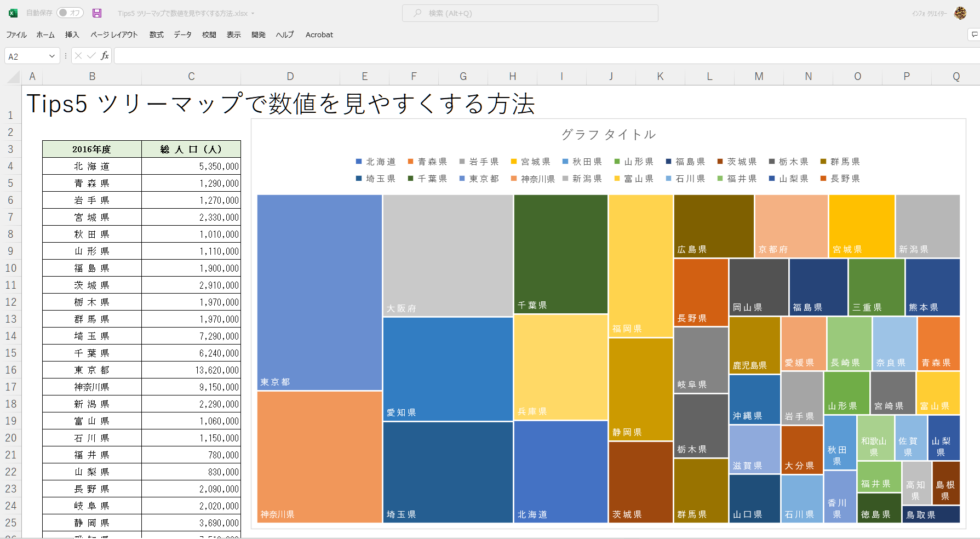Click the グラフ タイトル chart title
Viewport: 980px width, 539px height.
[x=608, y=135]
